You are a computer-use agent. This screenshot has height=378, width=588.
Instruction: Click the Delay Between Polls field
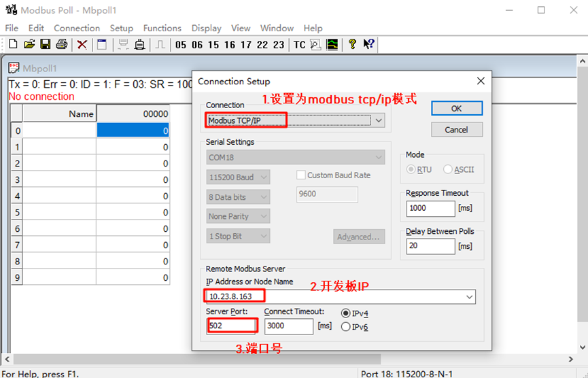click(430, 246)
